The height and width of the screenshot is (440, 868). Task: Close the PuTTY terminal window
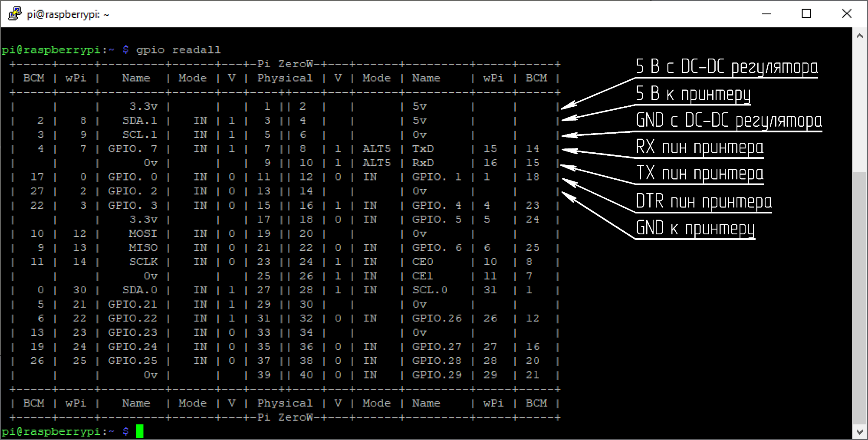(x=846, y=14)
